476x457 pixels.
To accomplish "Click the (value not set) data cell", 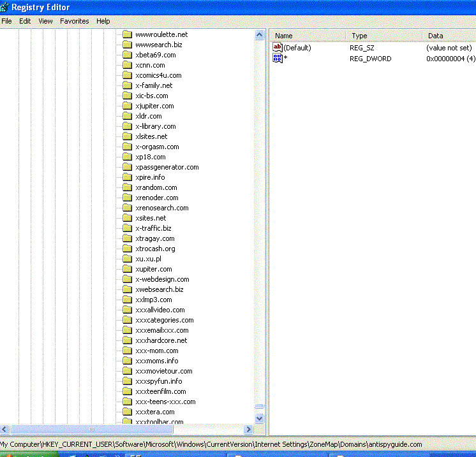I will (x=449, y=48).
